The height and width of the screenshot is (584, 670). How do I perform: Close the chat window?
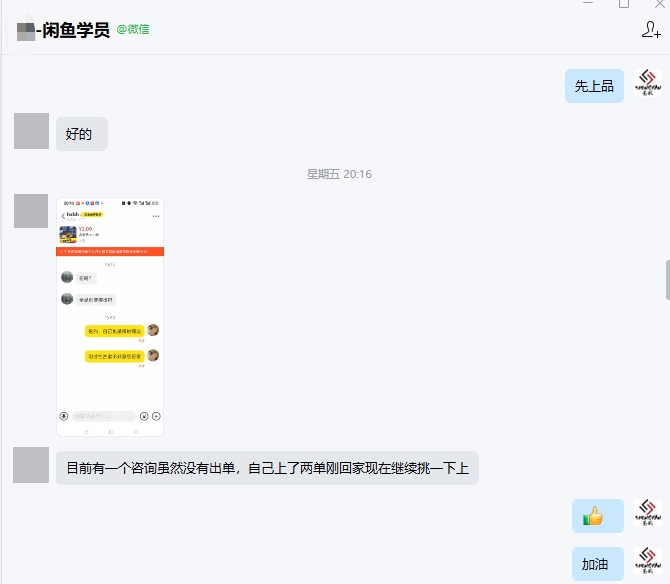coord(660,4)
